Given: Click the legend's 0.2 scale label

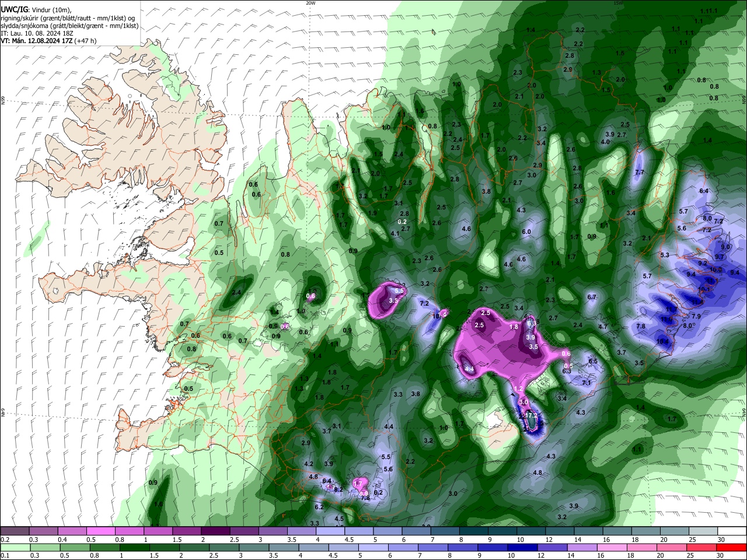Looking at the screenshot, I should click(x=4, y=540).
